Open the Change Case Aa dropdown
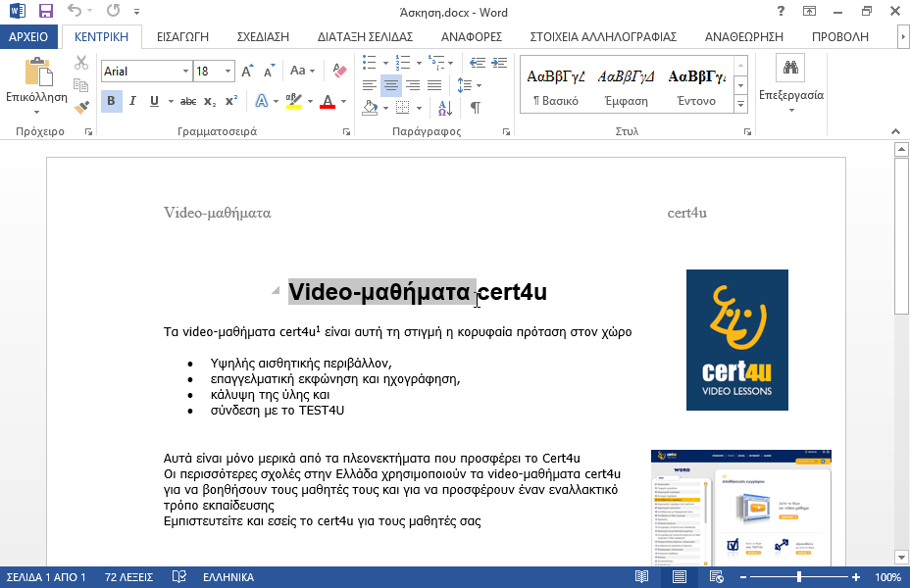This screenshot has width=910, height=588. tap(302, 71)
